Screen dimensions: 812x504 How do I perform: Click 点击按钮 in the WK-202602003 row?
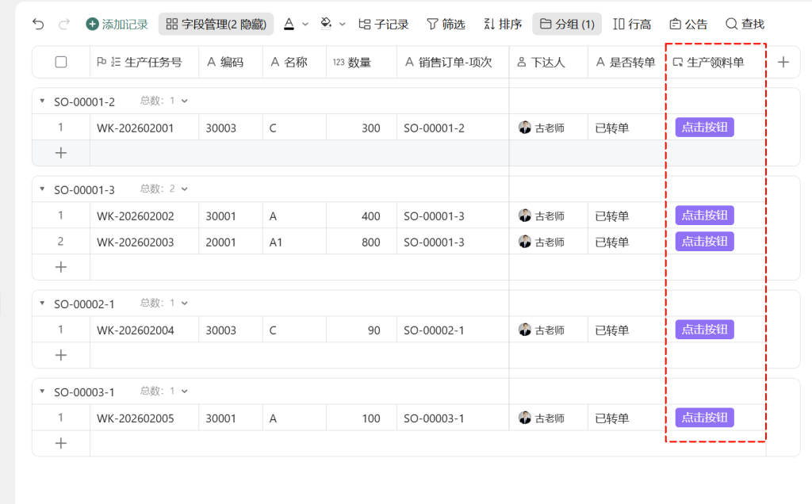tap(704, 241)
